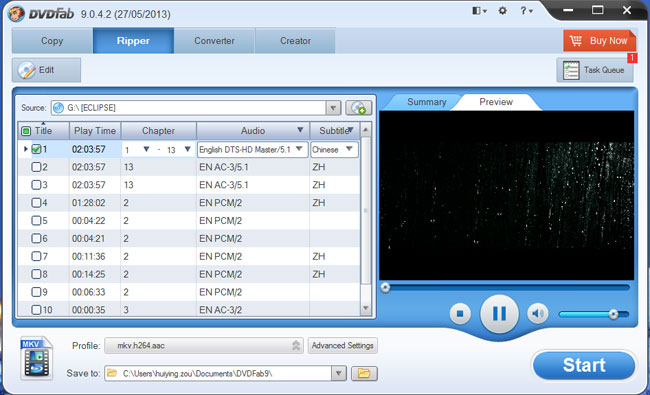Check title 3 checkbox
This screenshot has width=650, height=395.
pos(36,185)
